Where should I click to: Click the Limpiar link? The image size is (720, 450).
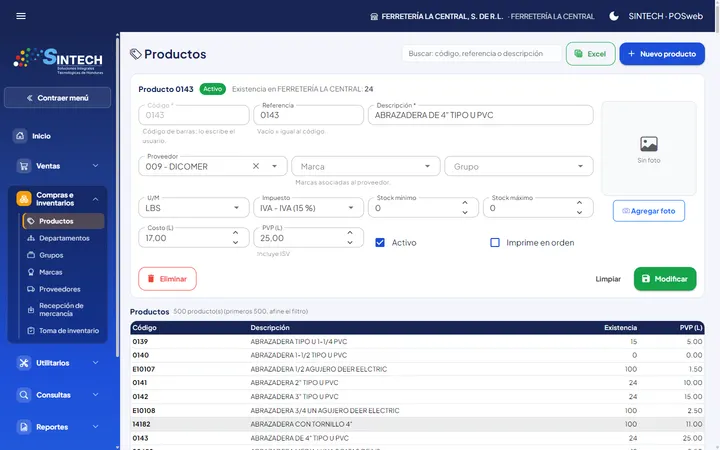608,279
